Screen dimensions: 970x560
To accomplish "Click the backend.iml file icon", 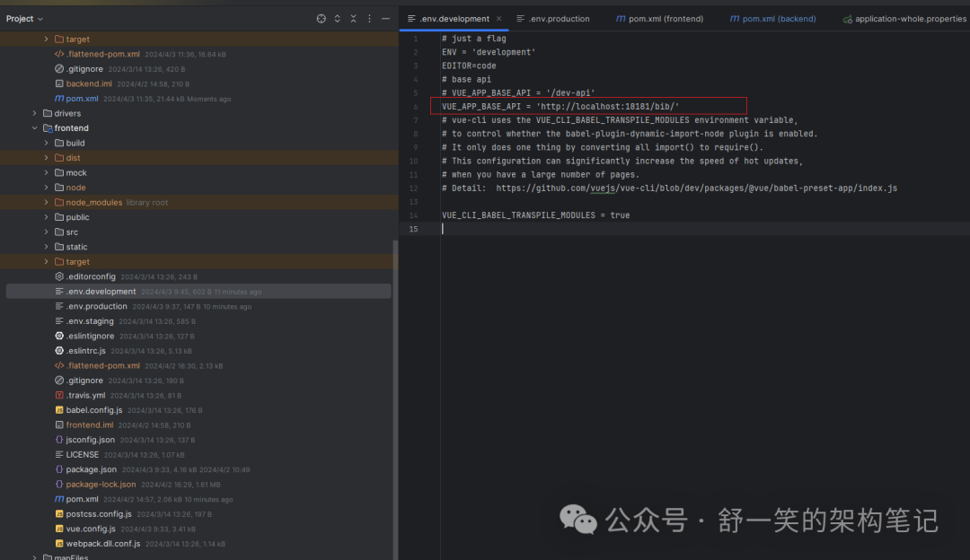I will point(59,83).
